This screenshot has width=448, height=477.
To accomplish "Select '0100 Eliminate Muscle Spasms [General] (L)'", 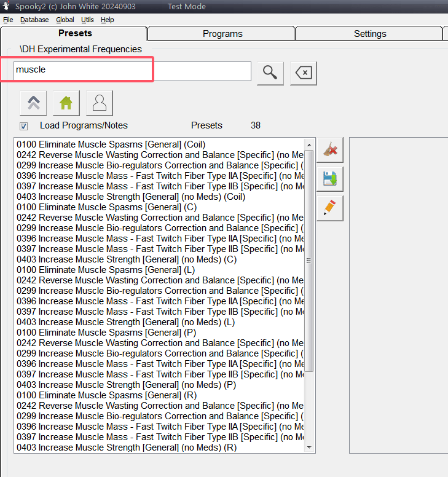I will tap(106, 270).
